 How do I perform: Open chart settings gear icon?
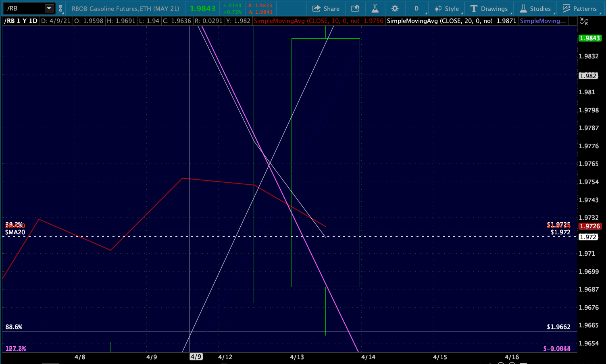[x=395, y=8]
